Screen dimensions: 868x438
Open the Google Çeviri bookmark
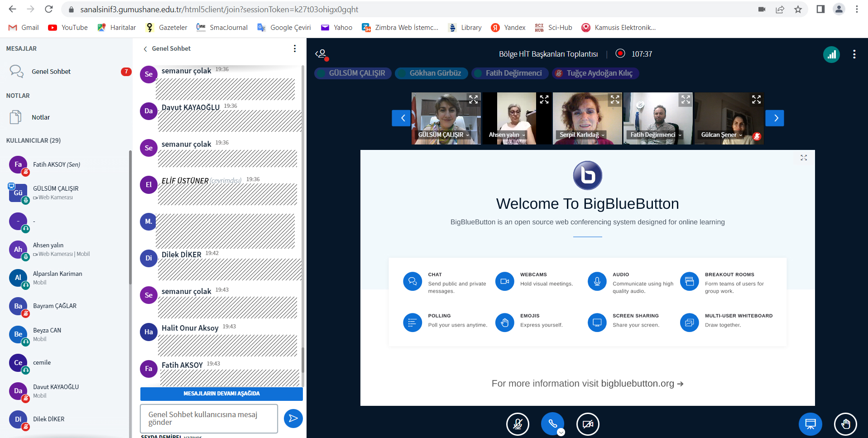(284, 28)
